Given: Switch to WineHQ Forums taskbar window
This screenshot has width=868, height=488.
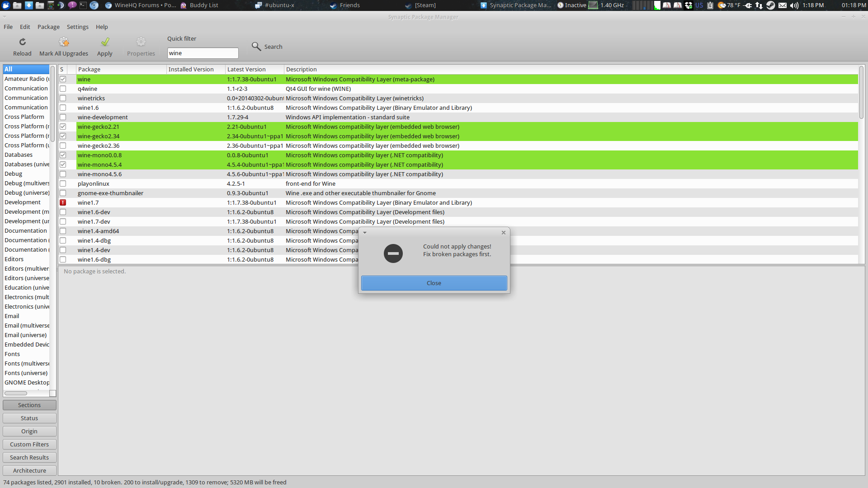Looking at the screenshot, I should click(141, 5).
